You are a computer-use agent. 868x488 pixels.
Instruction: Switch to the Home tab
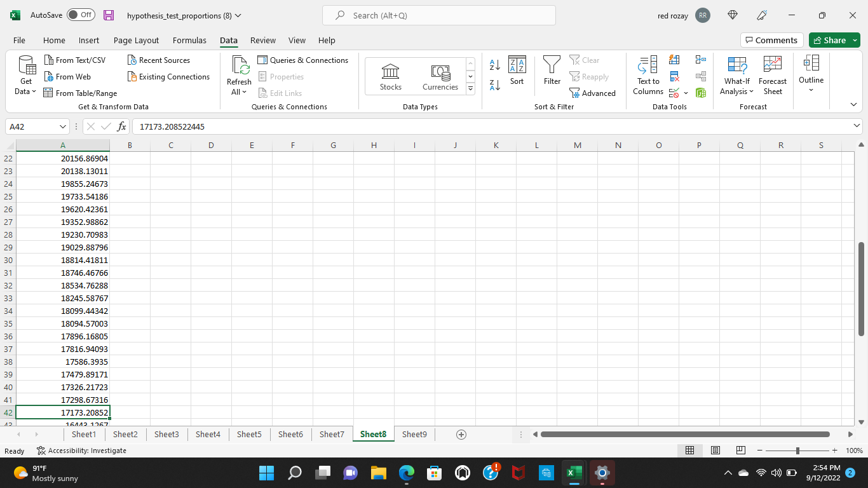click(x=54, y=40)
